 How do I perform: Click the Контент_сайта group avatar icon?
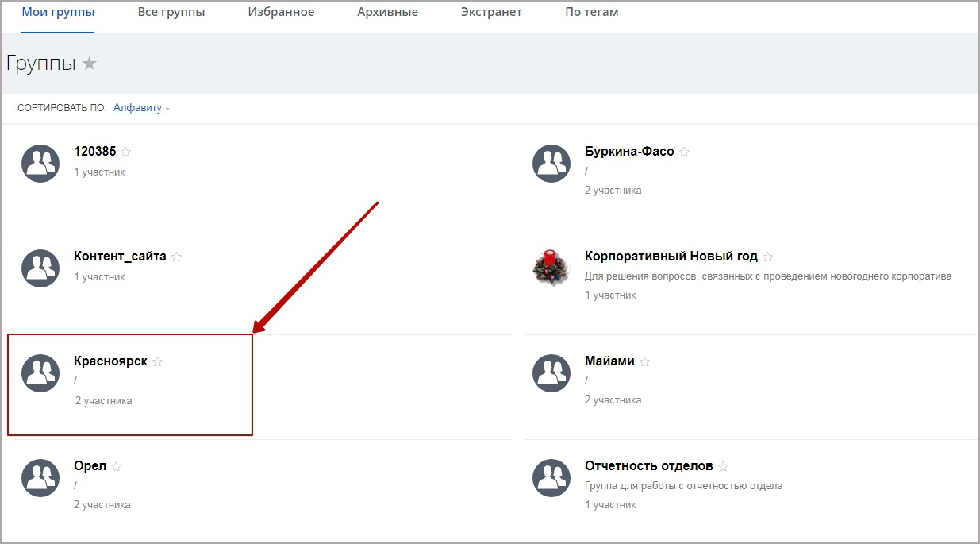(40, 268)
